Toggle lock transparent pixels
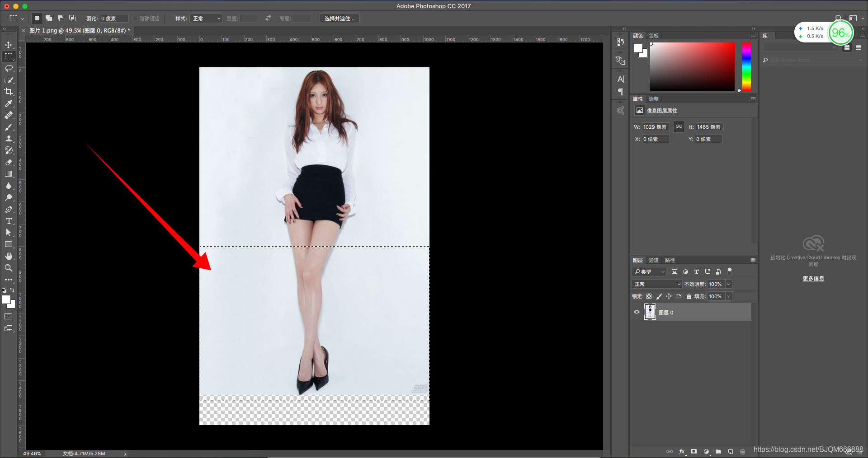The width and height of the screenshot is (868, 458). tap(649, 296)
